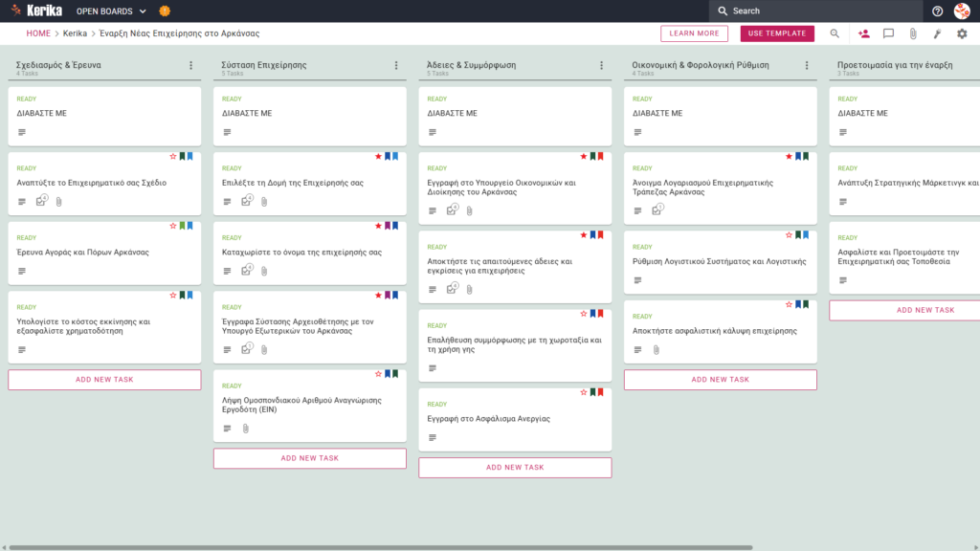Open Οικονομική & Φορολογική Ρύθμιση column options menu
980x551 pixels.
click(x=806, y=66)
